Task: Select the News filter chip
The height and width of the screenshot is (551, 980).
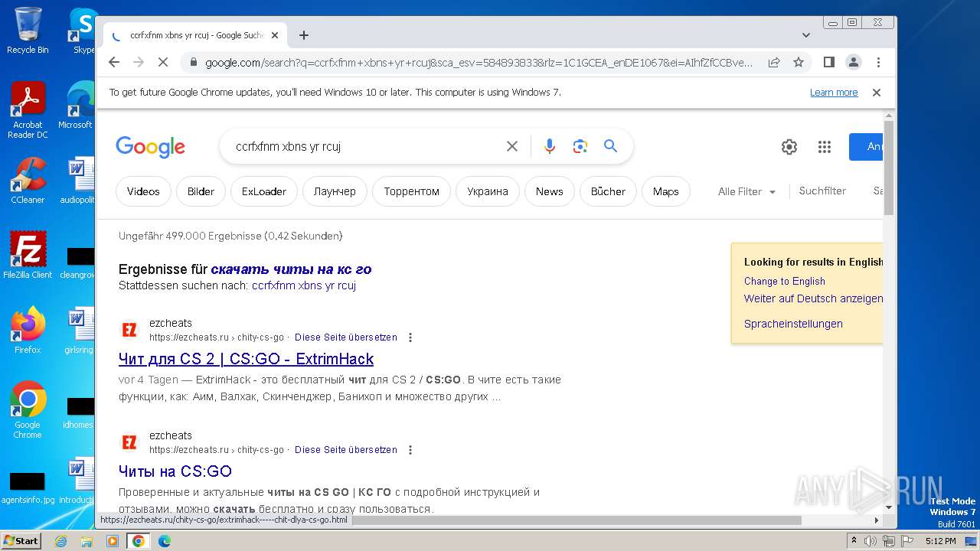Action: [x=549, y=191]
